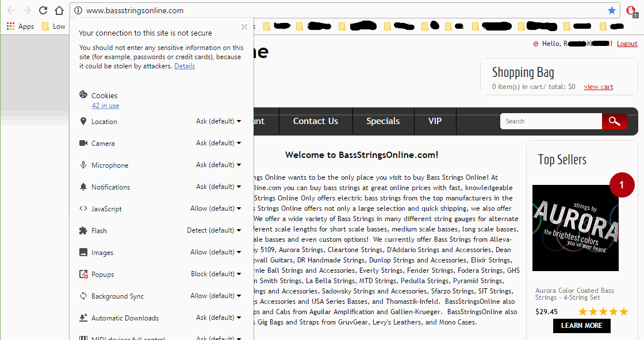Click the JavaScript brackets icon
The height and width of the screenshot is (340, 644).
click(83, 208)
